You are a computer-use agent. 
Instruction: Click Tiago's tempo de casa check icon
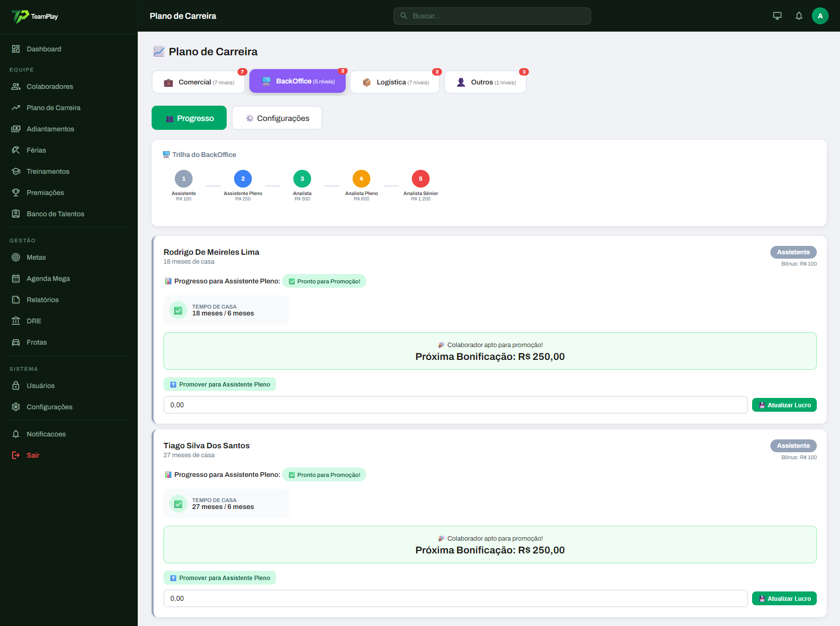coord(178,504)
